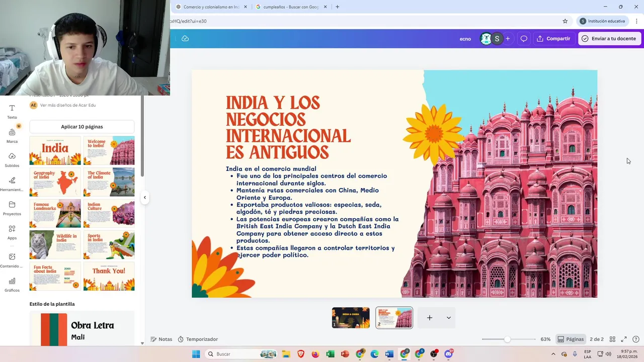The image size is (644, 362).
Task: Open the Herramientas panel
Action: 12,184
